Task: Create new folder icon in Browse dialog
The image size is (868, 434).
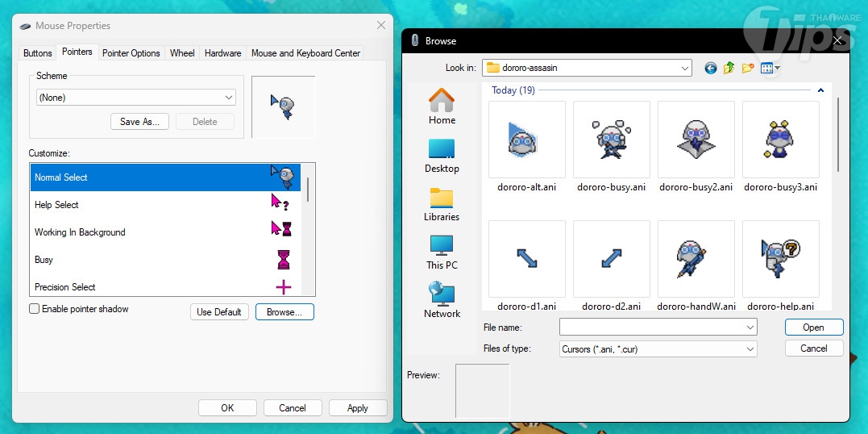Action: pos(748,68)
